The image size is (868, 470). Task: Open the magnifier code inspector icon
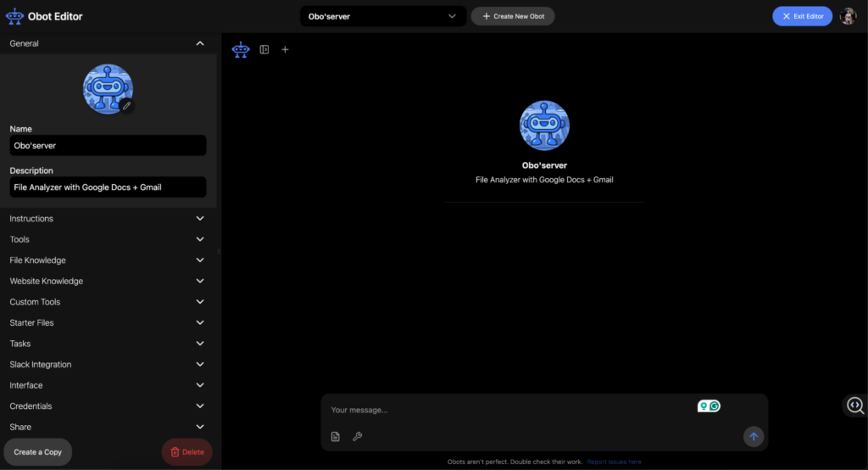click(x=855, y=406)
